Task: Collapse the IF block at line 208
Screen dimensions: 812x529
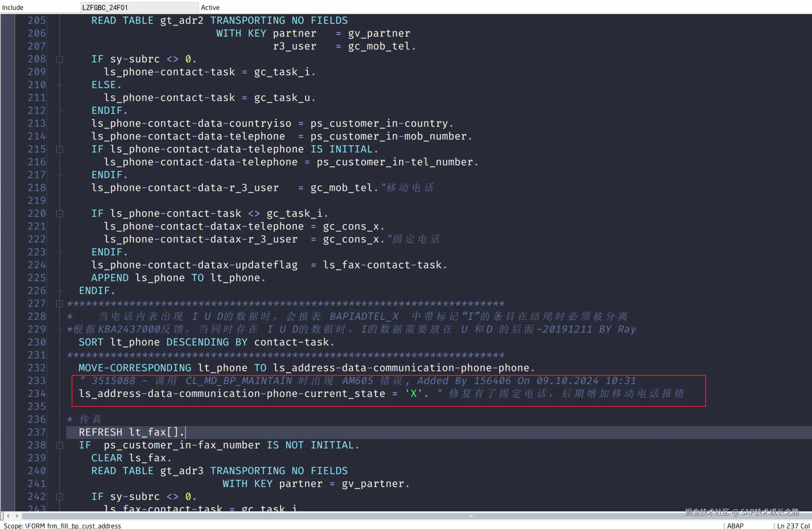Action: point(60,59)
